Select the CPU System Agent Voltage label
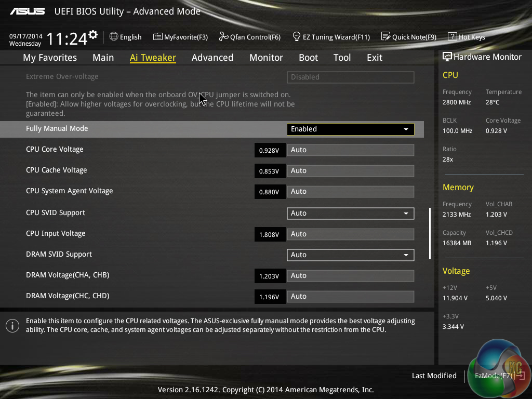Viewport: 532px width, 399px height. (x=70, y=191)
